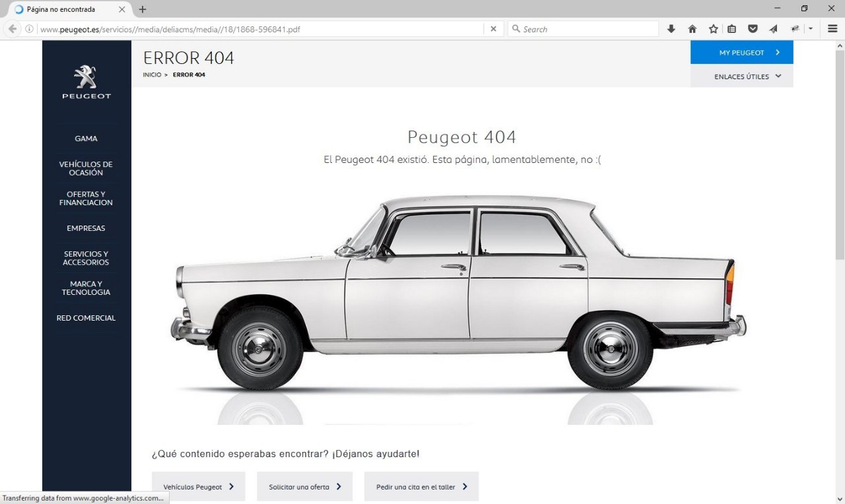Click the Vehículos Peugeot button

198,486
